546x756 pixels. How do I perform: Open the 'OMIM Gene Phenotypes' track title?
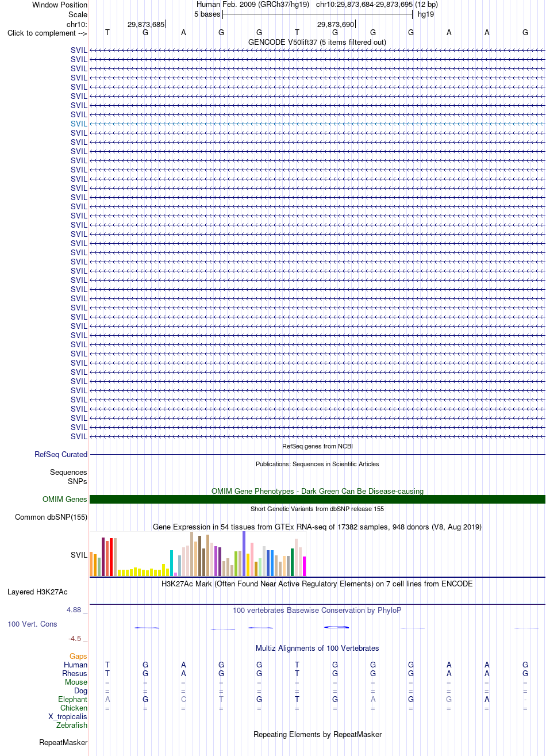(x=317, y=491)
